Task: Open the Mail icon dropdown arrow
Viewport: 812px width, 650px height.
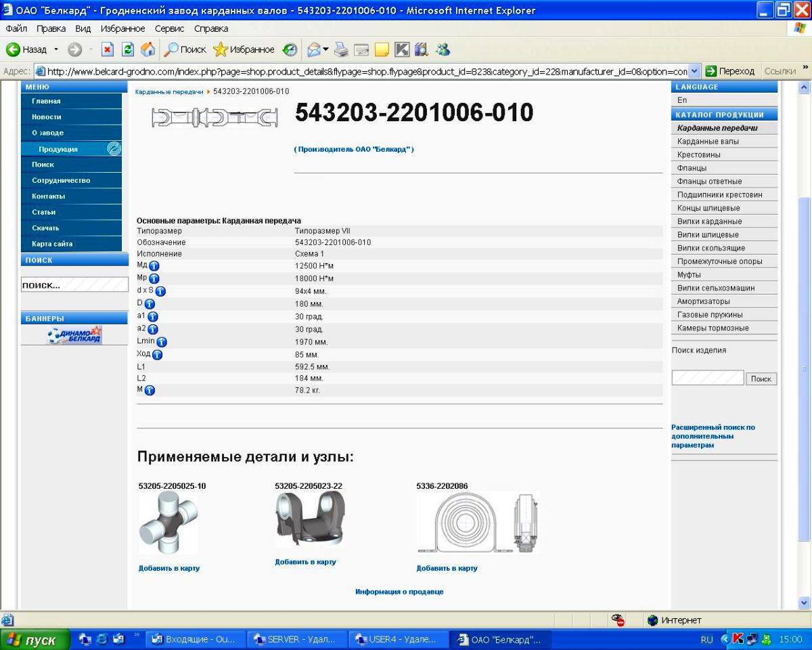Action: coord(325,49)
